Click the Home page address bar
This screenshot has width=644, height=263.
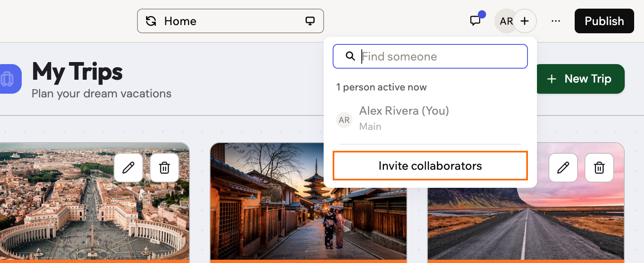[x=231, y=21]
